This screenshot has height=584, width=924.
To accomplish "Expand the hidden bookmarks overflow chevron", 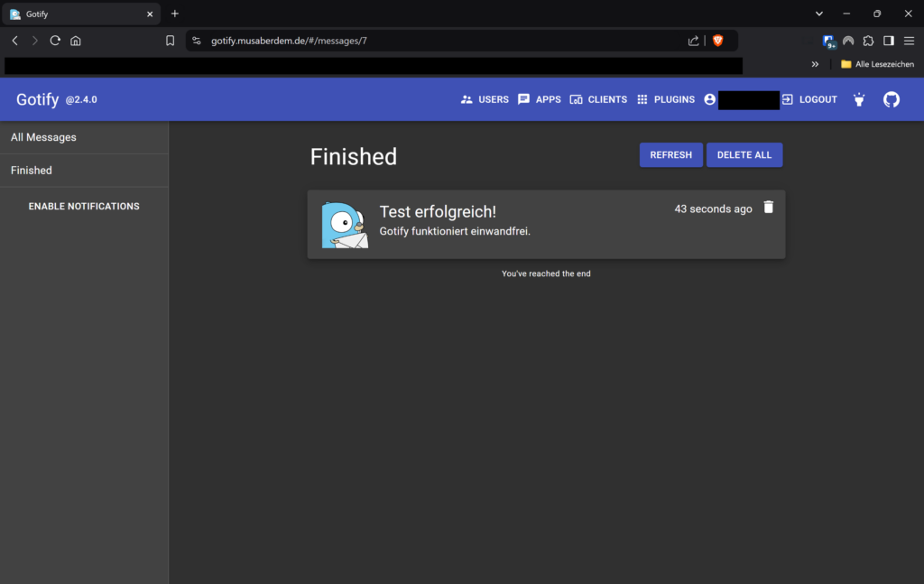I will click(815, 64).
